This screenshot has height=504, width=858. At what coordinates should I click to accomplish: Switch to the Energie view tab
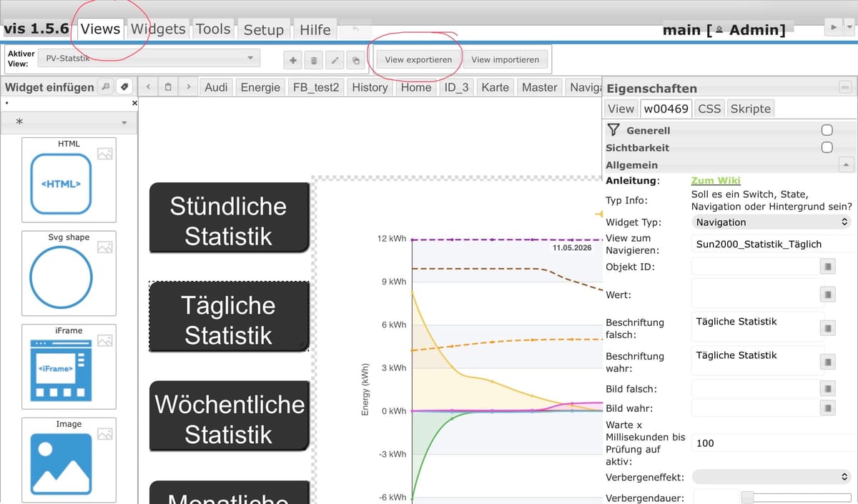260,87
